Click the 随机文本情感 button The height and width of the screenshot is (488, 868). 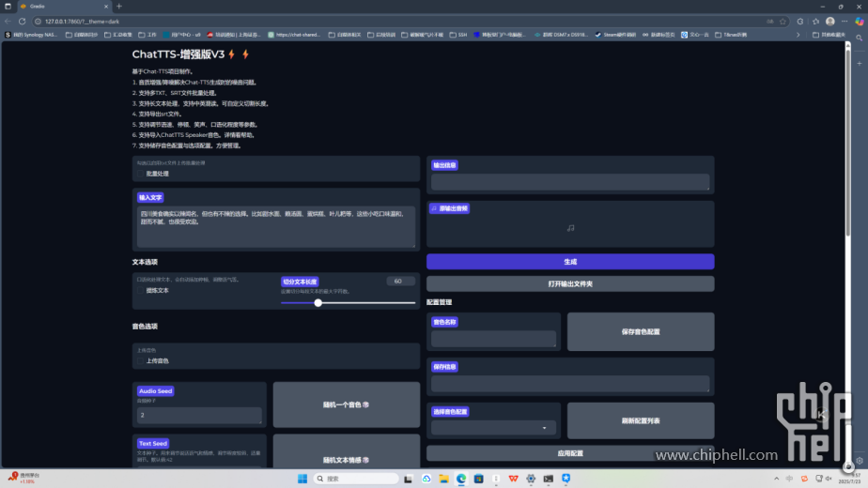pos(346,452)
